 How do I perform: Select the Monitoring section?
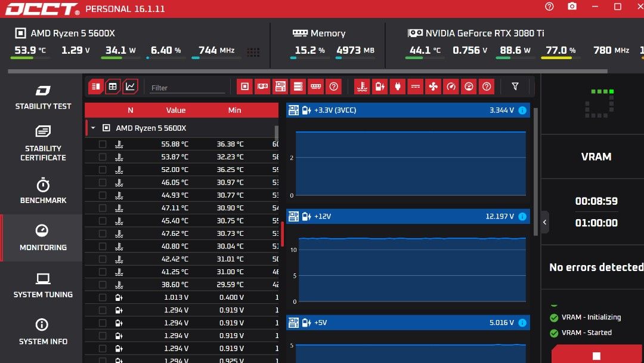(x=43, y=238)
